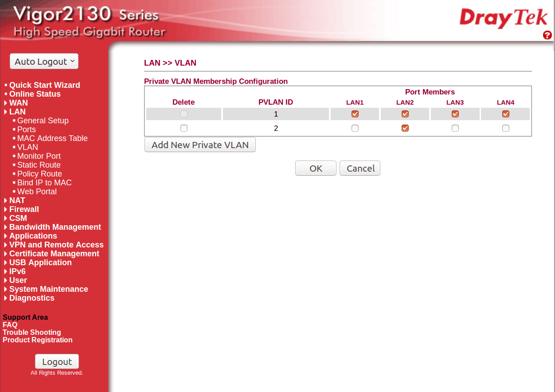
Task: Click the Logout button
Action: coord(57,362)
